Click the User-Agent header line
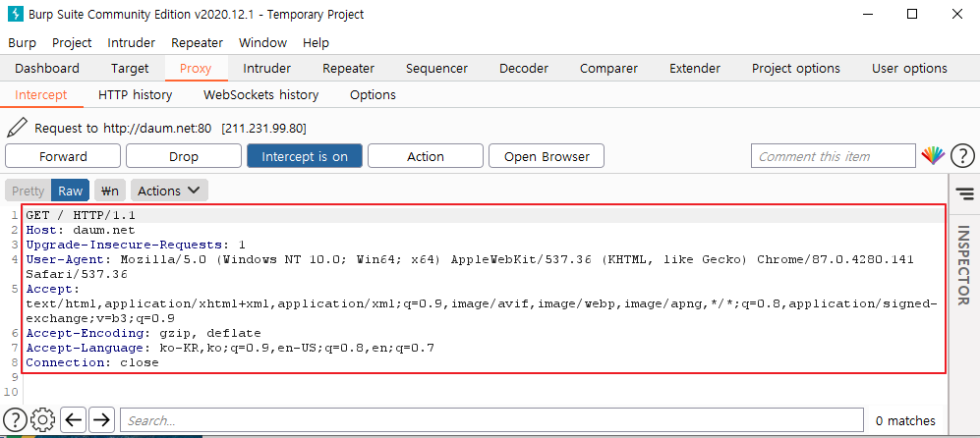The width and height of the screenshot is (980, 438). (x=470, y=266)
